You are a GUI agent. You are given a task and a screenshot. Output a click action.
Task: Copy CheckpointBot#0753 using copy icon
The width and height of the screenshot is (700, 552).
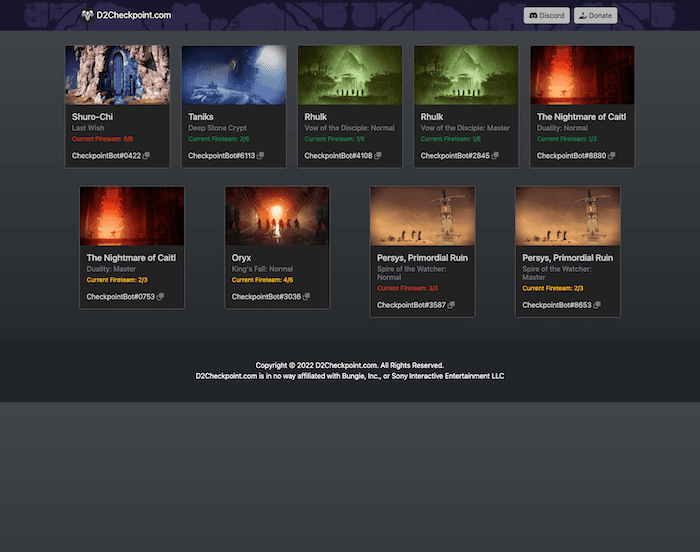(160, 297)
